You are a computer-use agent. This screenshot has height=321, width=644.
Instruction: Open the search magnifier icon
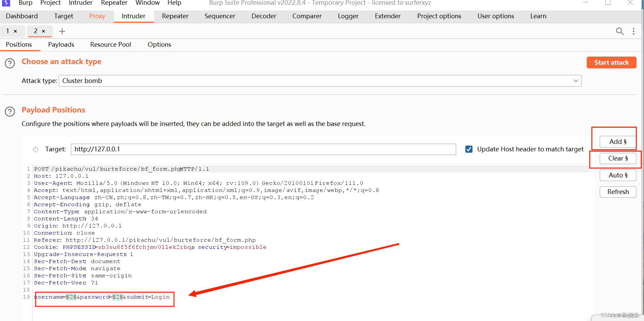620,31
